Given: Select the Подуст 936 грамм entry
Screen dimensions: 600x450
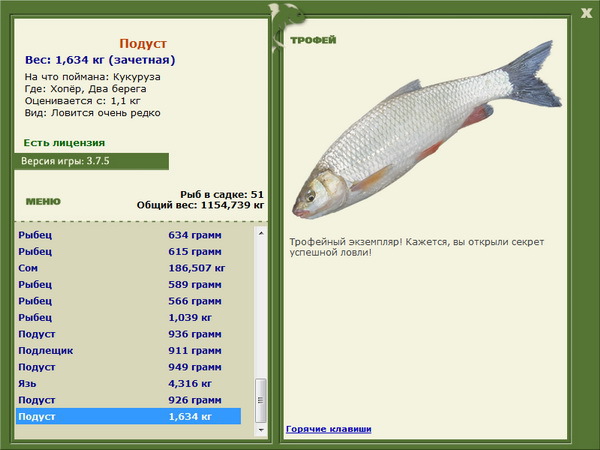Looking at the screenshot, I should pos(129,334).
